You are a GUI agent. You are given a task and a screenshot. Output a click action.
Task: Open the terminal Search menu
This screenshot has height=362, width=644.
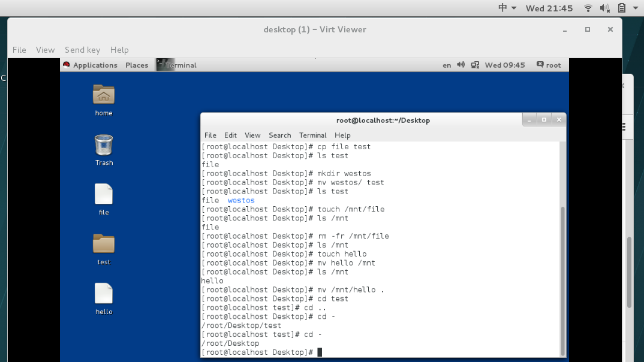[279, 135]
